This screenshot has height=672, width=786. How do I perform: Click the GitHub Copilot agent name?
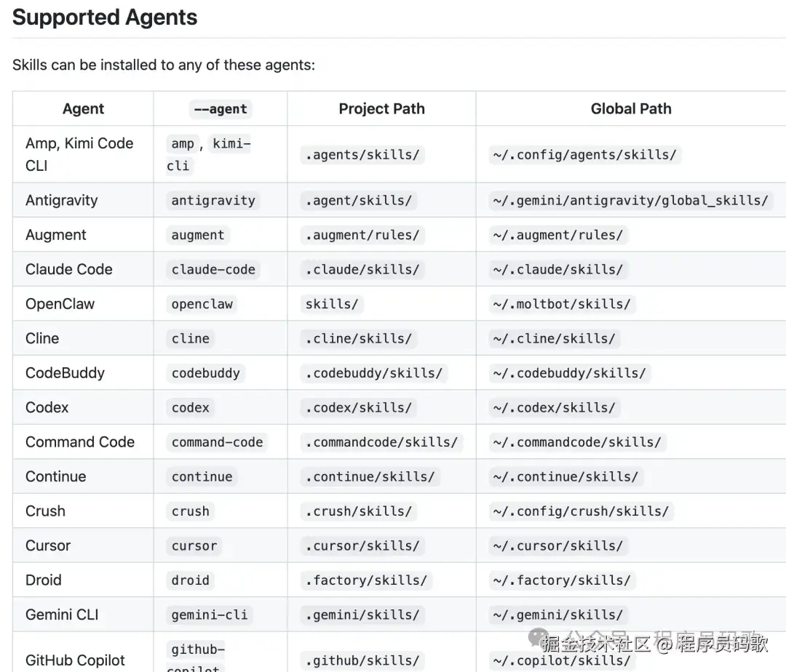pyautogui.click(x=75, y=660)
